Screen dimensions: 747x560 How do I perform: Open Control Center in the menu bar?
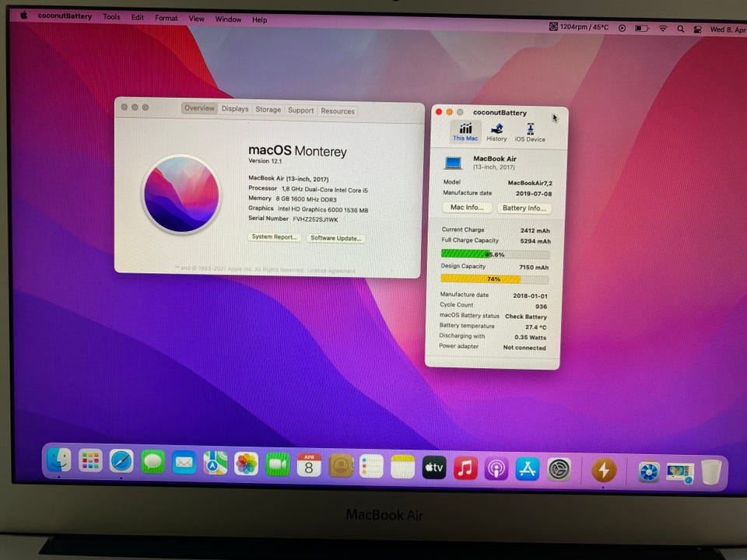pos(697,30)
